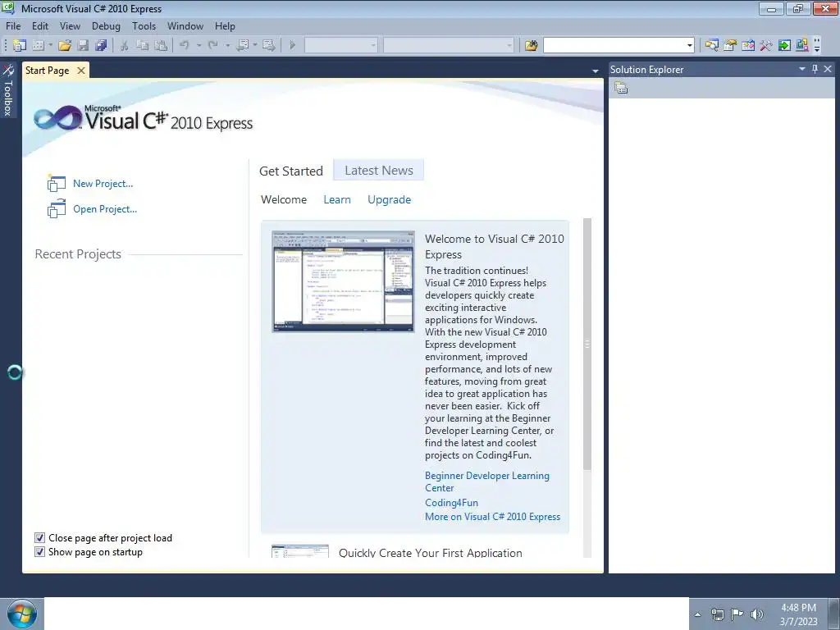The height and width of the screenshot is (630, 840).
Task: Open the Edit menu
Action: [x=40, y=25]
